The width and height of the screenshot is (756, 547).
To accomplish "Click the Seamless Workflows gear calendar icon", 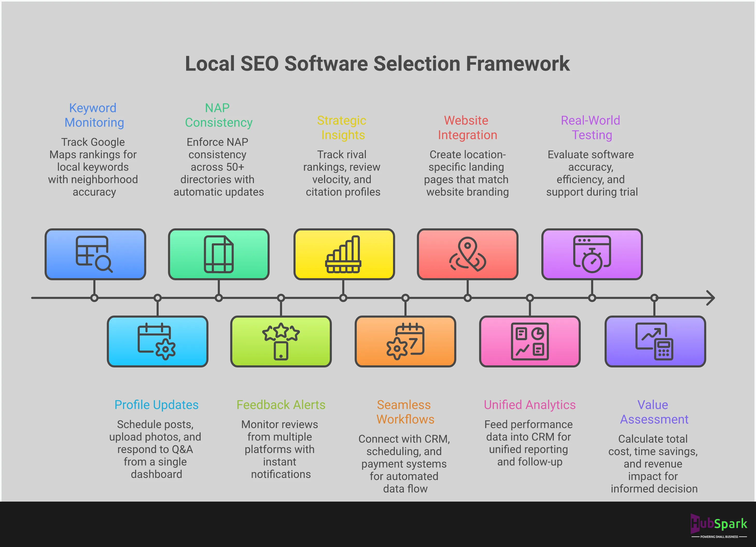I will 405,341.
